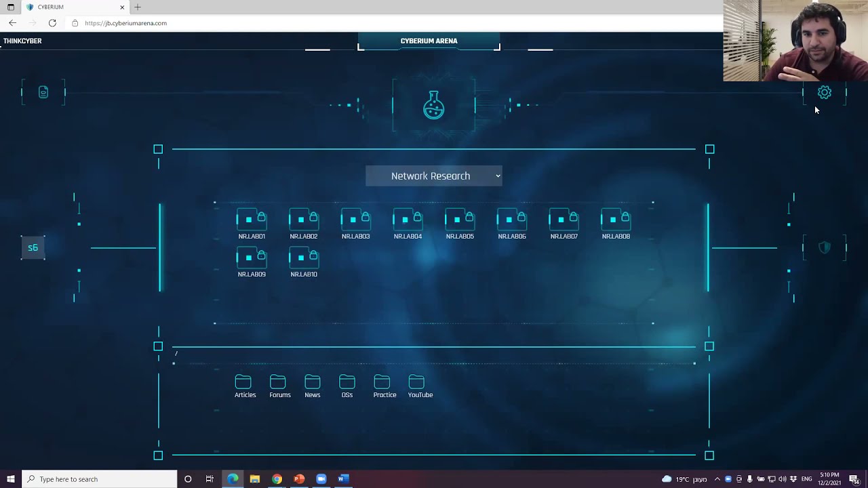Click the browser back arrow

(x=12, y=23)
